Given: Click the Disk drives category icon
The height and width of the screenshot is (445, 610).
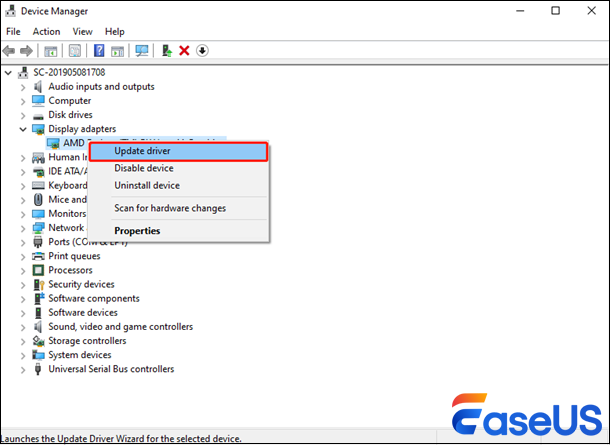Looking at the screenshot, I should [38, 116].
